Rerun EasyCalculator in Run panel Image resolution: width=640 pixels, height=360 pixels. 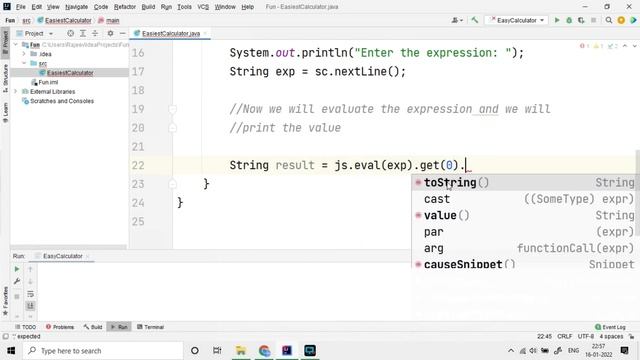coord(17,269)
